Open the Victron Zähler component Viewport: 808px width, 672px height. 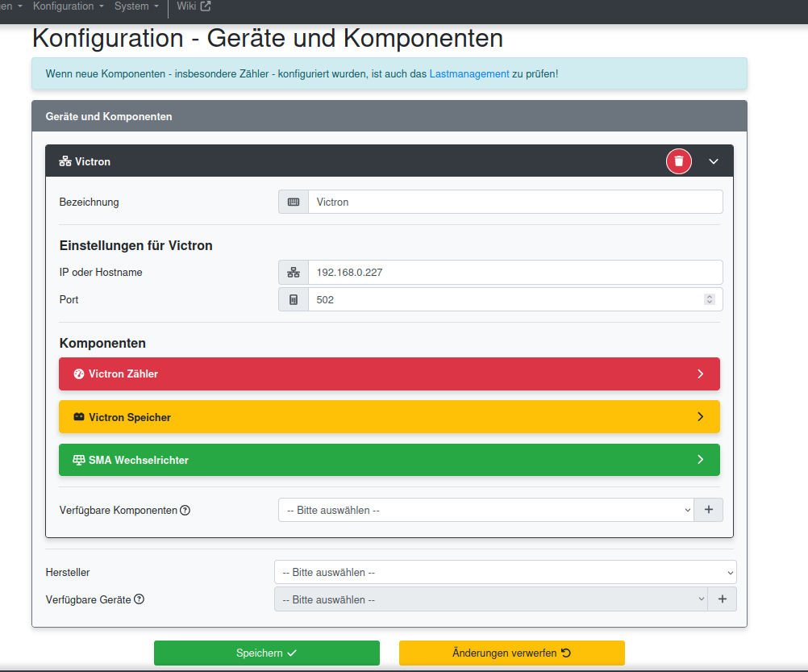[389, 374]
